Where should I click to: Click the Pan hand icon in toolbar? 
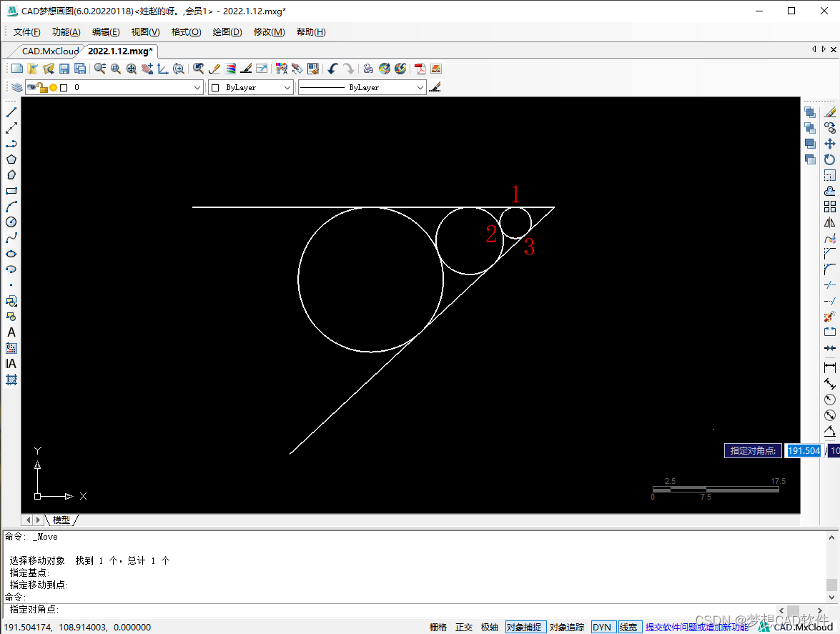point(147,69)
